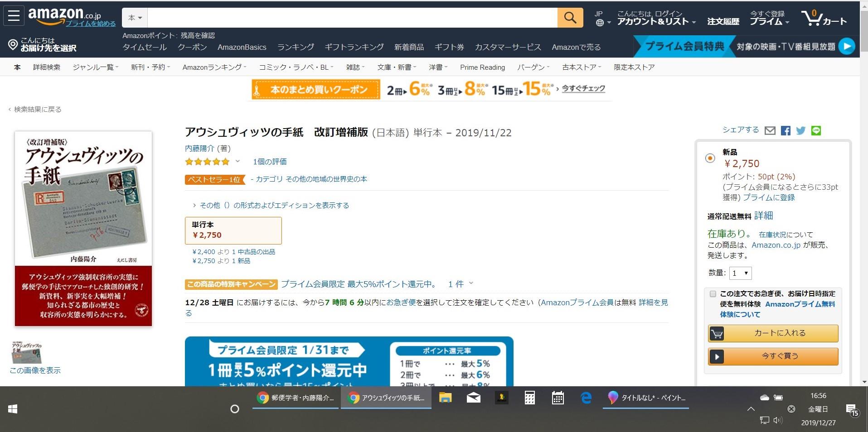Open the タイムセール nav item
Image resolution: width=868 pixels, height=432 pixels.
coord(145,47)
